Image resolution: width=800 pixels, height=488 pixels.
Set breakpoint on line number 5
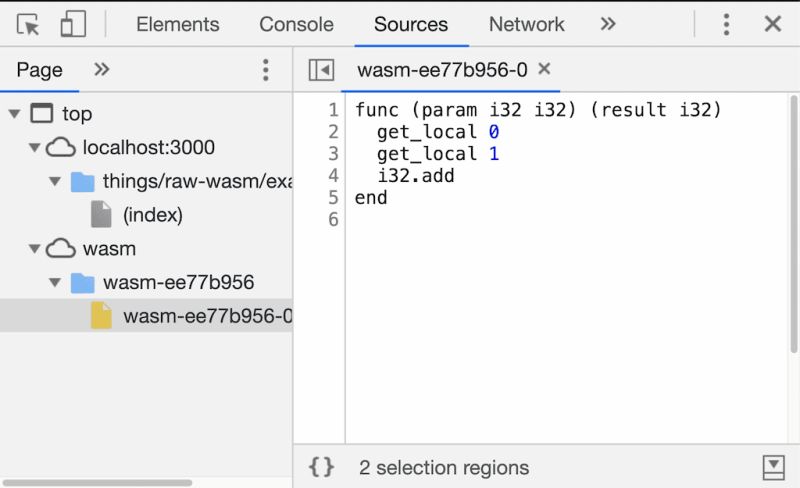click(x=333, y=198)
